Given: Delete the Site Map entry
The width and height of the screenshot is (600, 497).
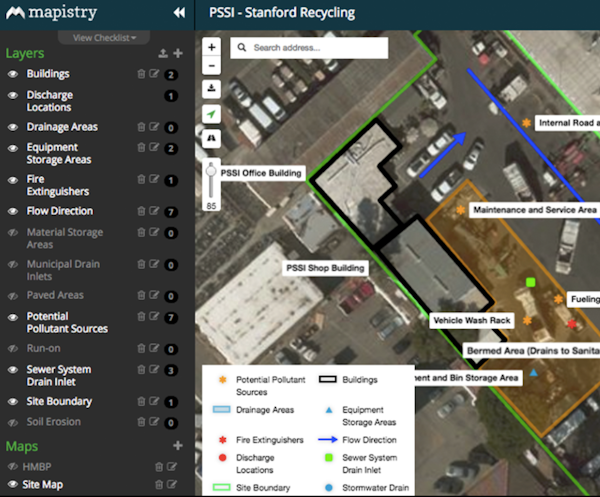Looking at the screenshot, I should click(x=159, y=484).
